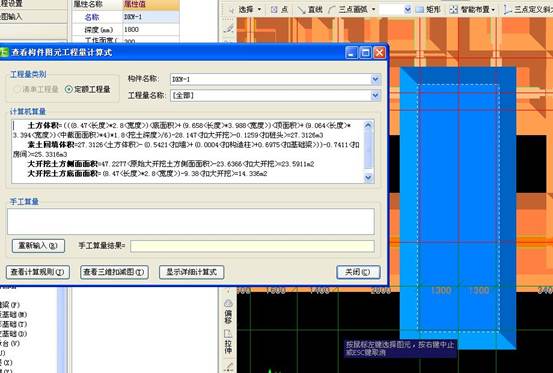
Task: Select the 定额工程量 radio button
Action: 88,89
